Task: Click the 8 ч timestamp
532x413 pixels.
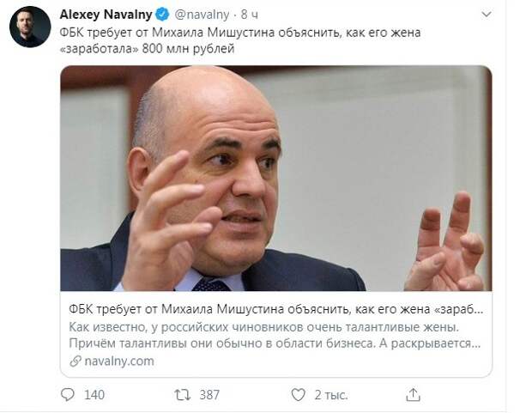Action: coord(250,15)
